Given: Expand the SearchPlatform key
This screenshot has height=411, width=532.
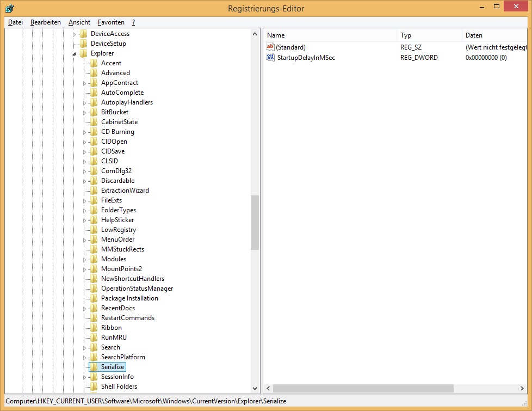Looking at the screenshot, I should point(84,357).
